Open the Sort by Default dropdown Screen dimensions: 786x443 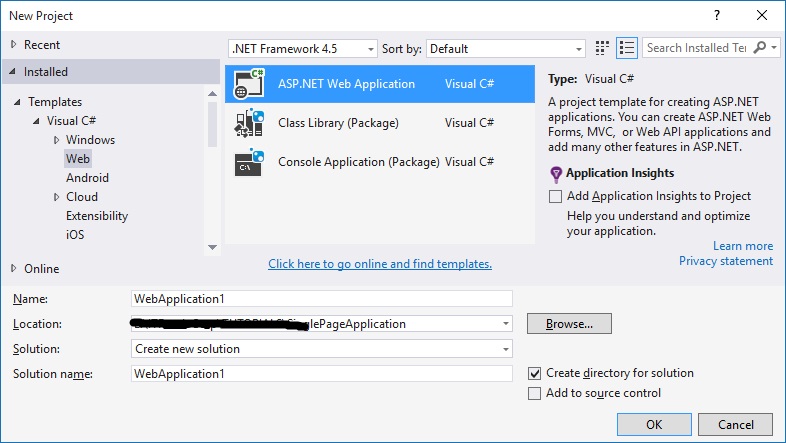click(505, 49)
